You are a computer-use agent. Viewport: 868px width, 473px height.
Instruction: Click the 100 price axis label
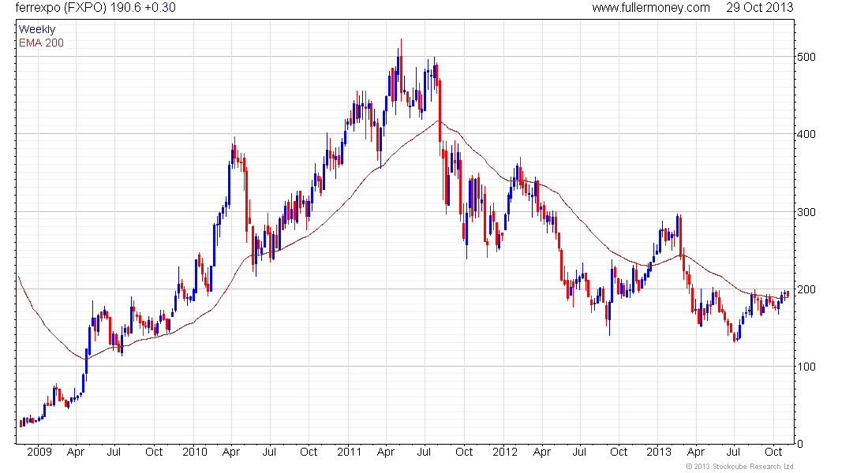806,367
